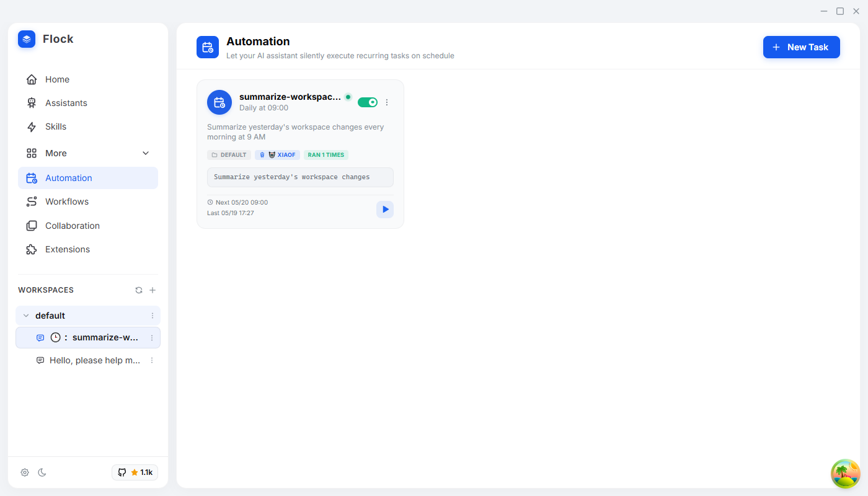Click the More grid icon
The width and height of the screenshot is (868, 496).
tap(32, 153)
